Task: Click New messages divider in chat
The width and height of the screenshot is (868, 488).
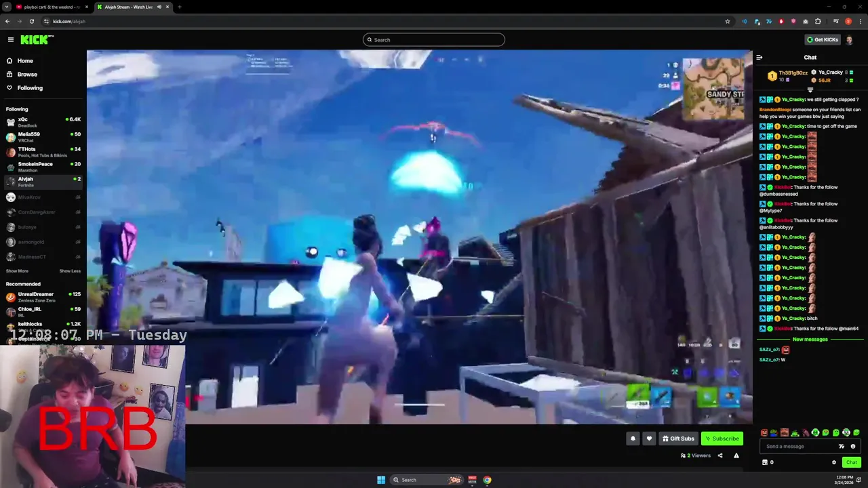Action: [x=810, y=340]
